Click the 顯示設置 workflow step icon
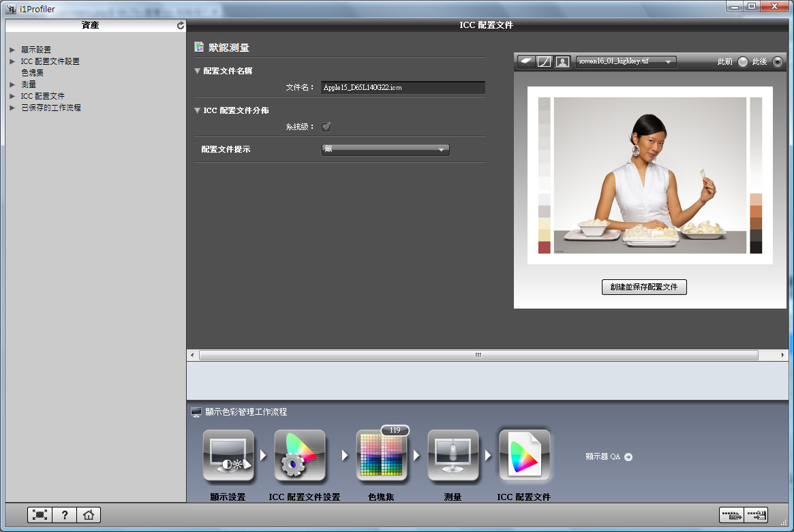This screenshot has height=532, width=794. click(228, 455)
